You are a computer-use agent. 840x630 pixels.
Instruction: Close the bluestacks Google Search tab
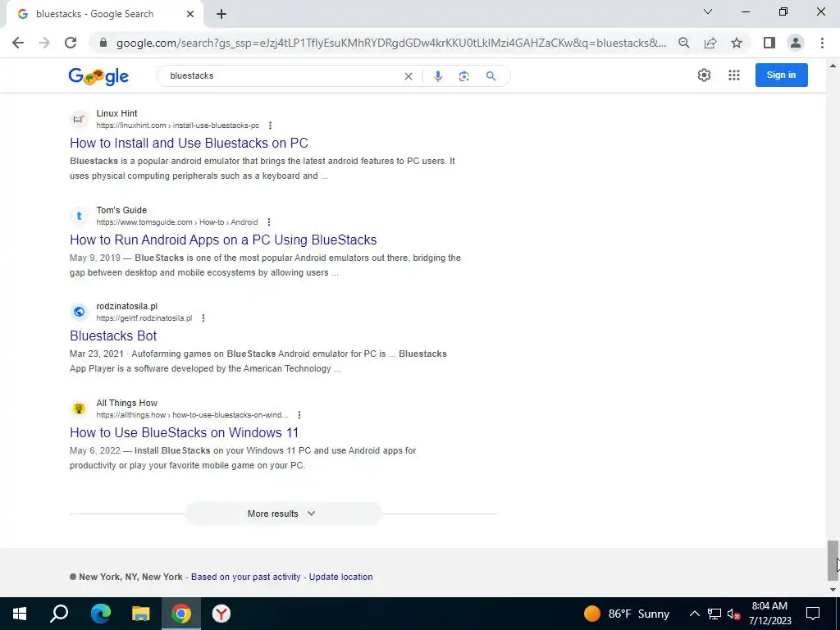point(190,14)
